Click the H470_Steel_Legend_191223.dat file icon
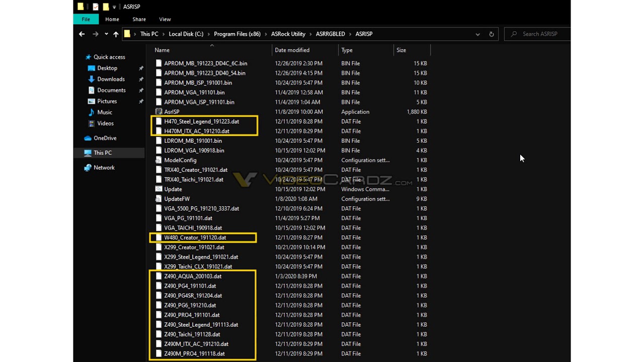The width and height of the screenshot is (644, 362). [159, 121]
